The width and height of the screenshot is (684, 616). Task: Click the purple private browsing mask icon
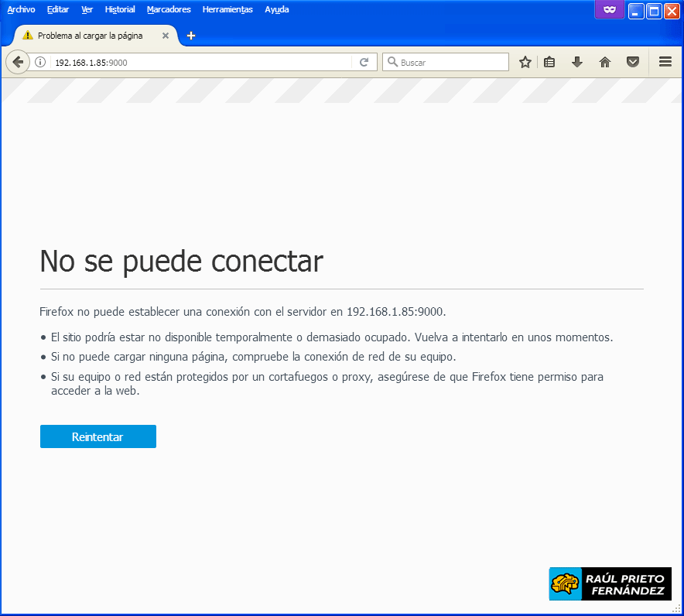pos(609,10)
